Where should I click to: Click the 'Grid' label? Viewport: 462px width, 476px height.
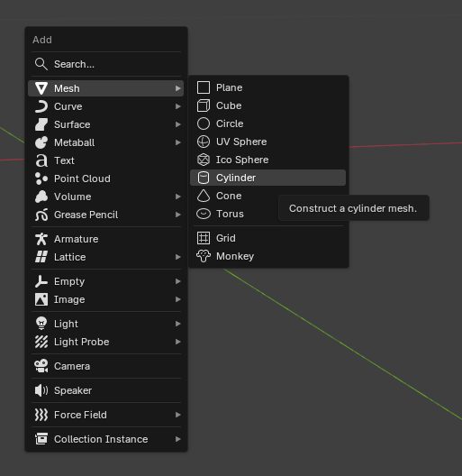tap(226, 238)
